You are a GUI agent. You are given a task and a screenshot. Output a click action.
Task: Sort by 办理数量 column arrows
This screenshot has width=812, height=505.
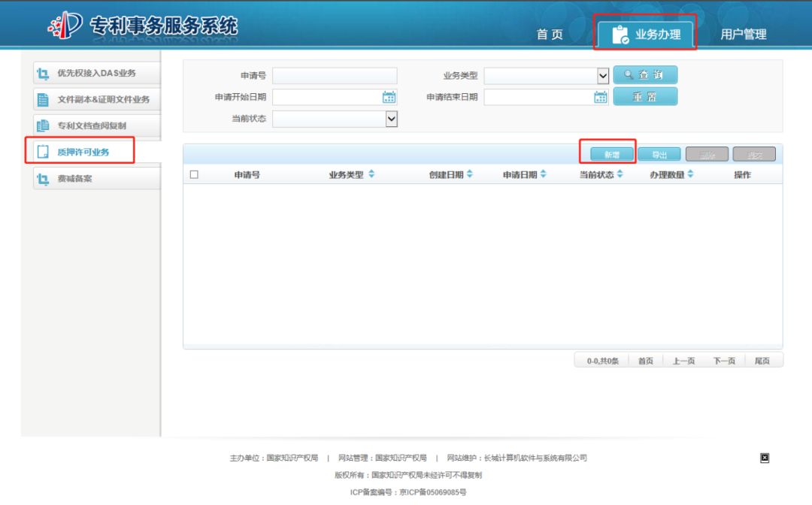click(x=690, y=174)
